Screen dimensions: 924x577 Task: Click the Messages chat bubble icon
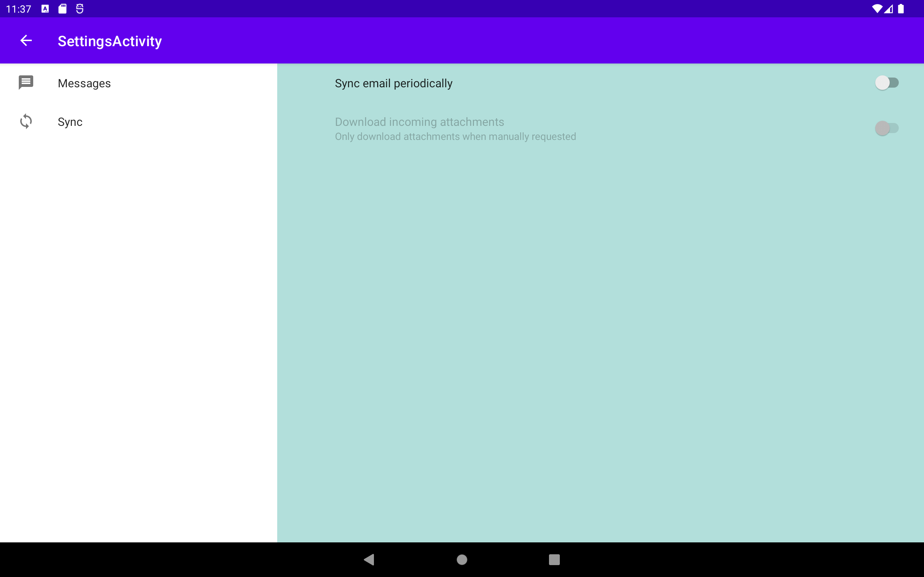click(x=26, y=83)
